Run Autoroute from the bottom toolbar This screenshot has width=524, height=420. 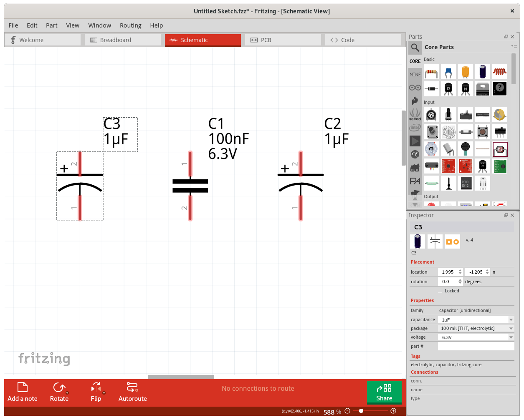[x=132, y=392]
